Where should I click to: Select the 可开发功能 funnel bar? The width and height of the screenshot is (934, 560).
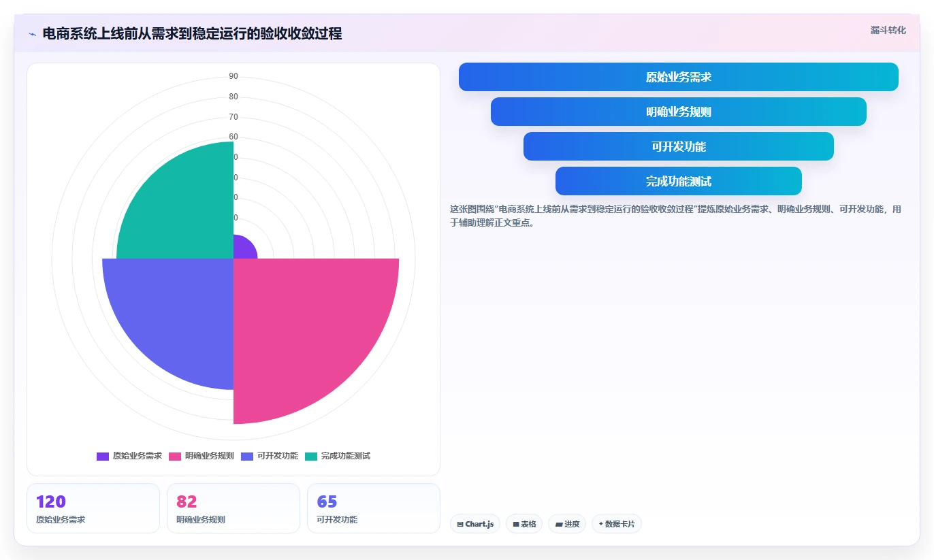(679, 146)
